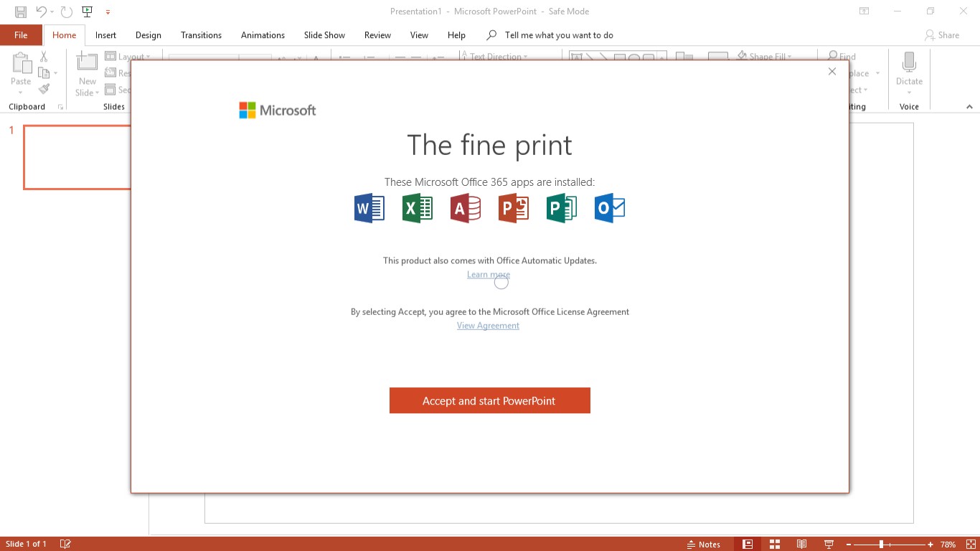The height and width of the screenshot is (551, 980).
Task: Switch to the Home tab
Action: (64, 35)
